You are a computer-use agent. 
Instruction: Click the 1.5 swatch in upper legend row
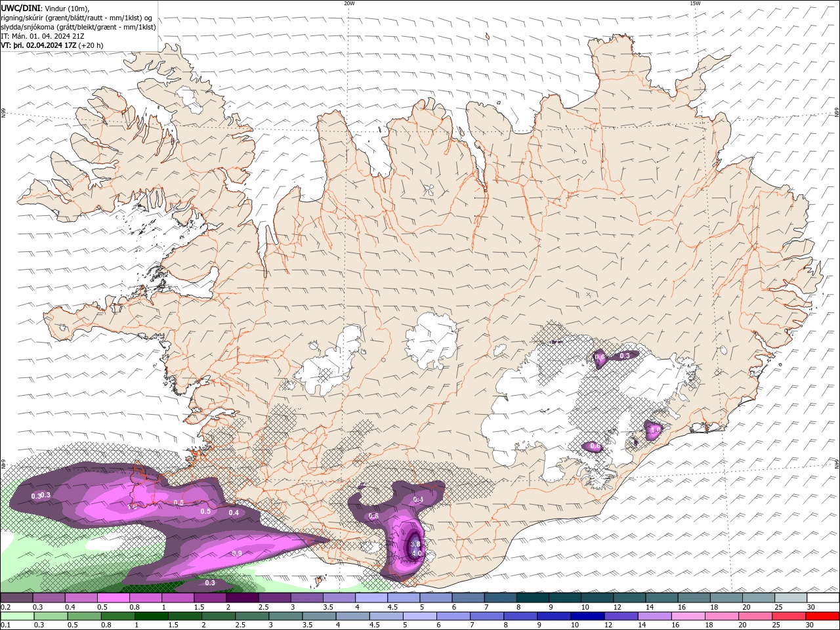[x=210, y=598]
